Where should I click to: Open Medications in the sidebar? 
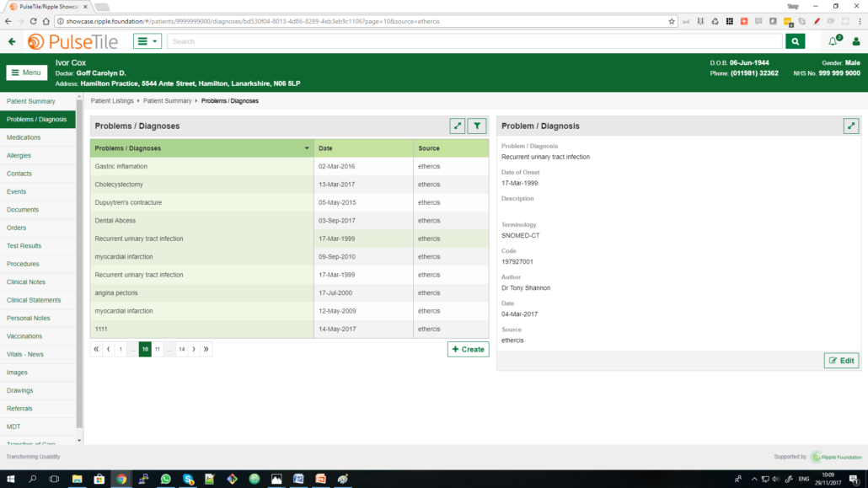pyautogui.click(x=24, y=137)
